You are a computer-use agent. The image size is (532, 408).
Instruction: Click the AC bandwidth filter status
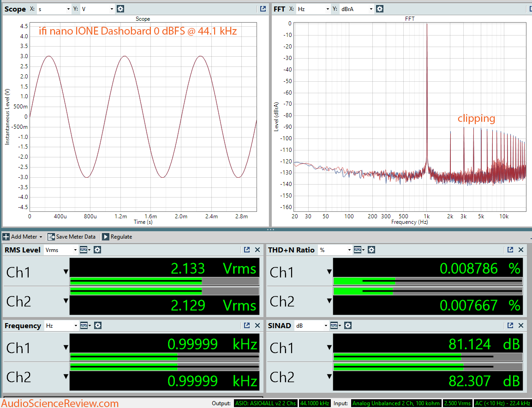pos(502,403)
